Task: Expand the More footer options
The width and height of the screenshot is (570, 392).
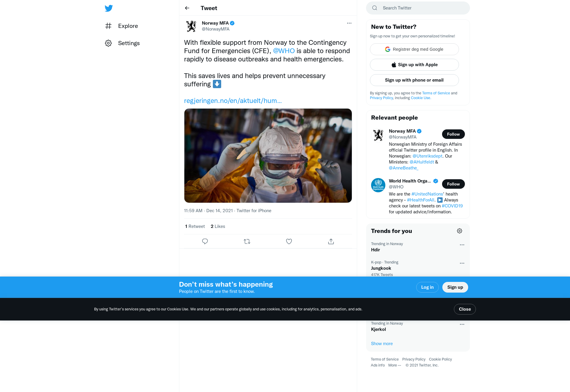Action: (x=395, y=365)
